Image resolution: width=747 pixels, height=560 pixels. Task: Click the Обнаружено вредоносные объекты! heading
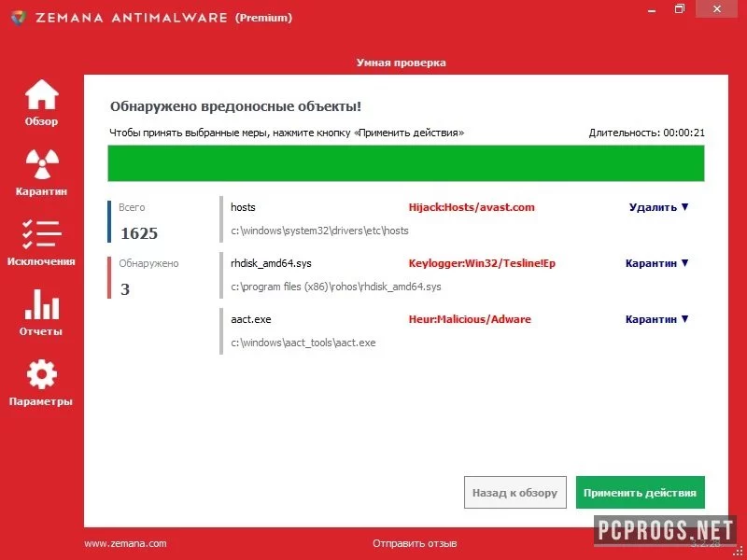[235, 106]
